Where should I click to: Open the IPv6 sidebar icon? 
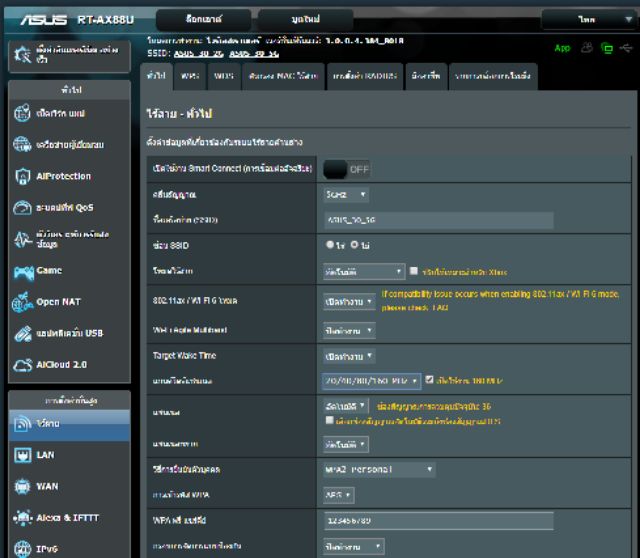22,548
